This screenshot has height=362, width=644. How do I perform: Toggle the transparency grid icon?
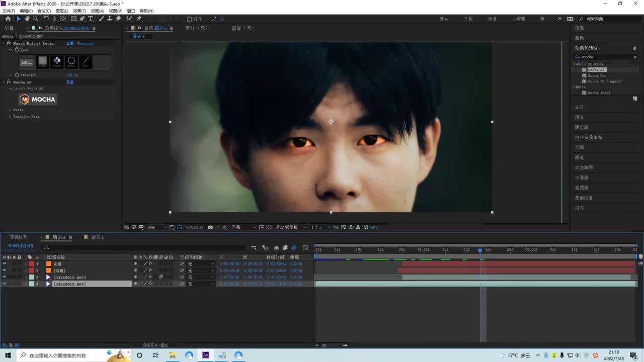pyautogui.click(x=269, y=227)
